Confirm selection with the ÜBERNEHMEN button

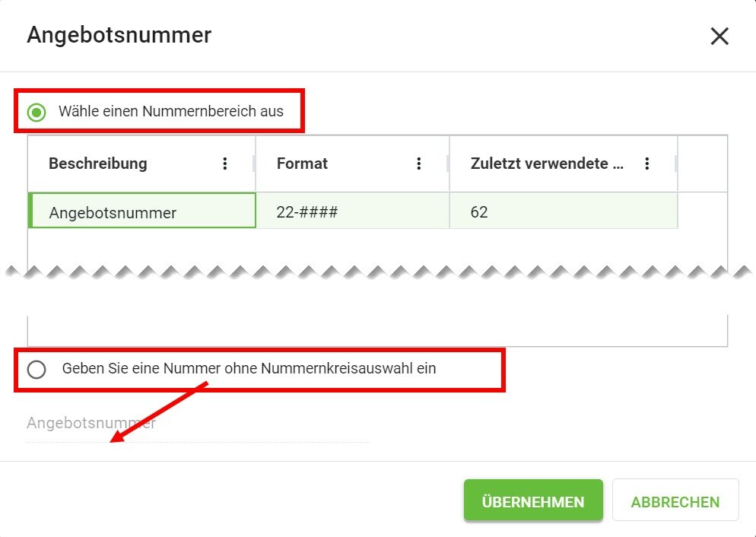click(x=533, y=500)
